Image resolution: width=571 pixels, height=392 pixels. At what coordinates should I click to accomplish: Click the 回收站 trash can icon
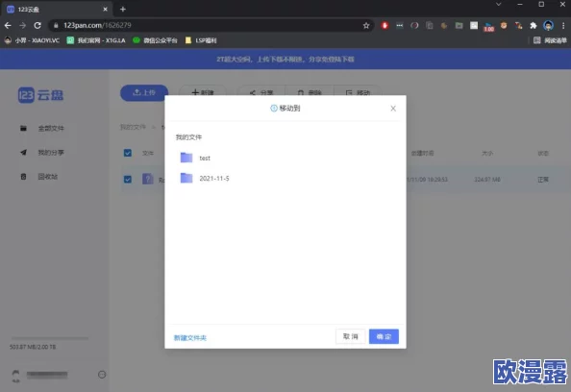point(23,177)
